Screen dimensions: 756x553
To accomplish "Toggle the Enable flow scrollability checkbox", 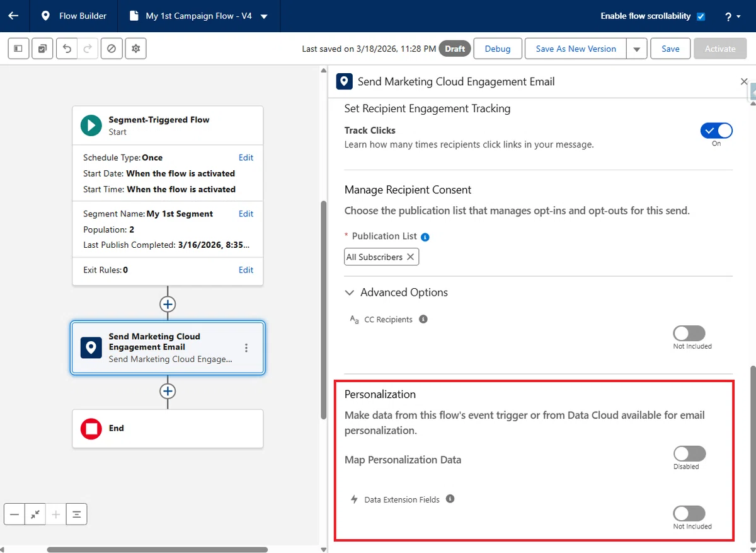I will point(701,16).
